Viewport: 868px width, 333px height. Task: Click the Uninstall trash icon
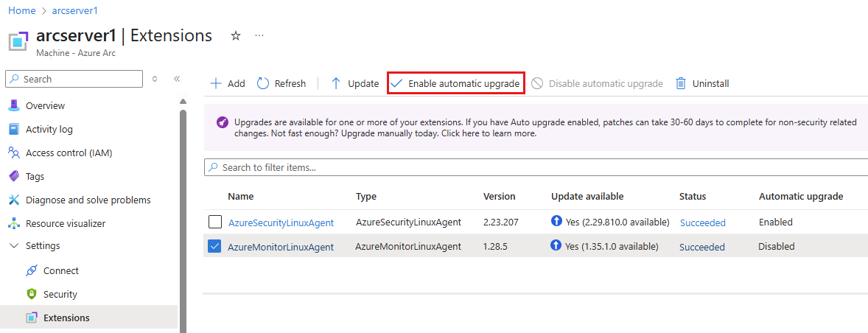pyautogui.click(x=681, y=83)
